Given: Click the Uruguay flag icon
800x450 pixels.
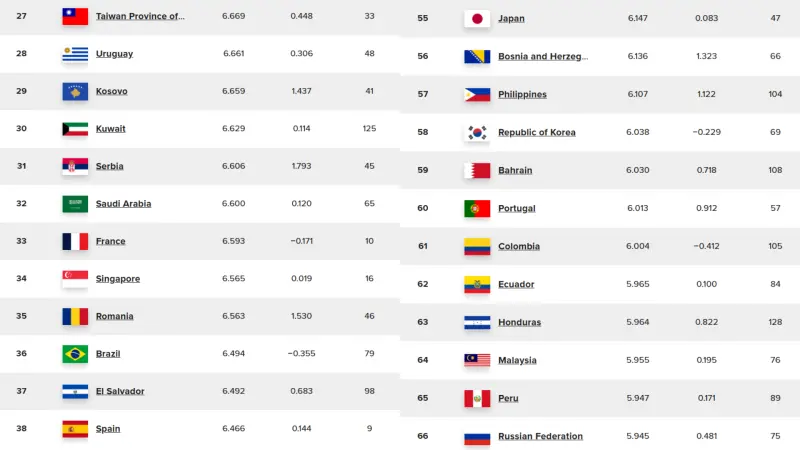Looking at the screenshot, I should pos(75,54).
